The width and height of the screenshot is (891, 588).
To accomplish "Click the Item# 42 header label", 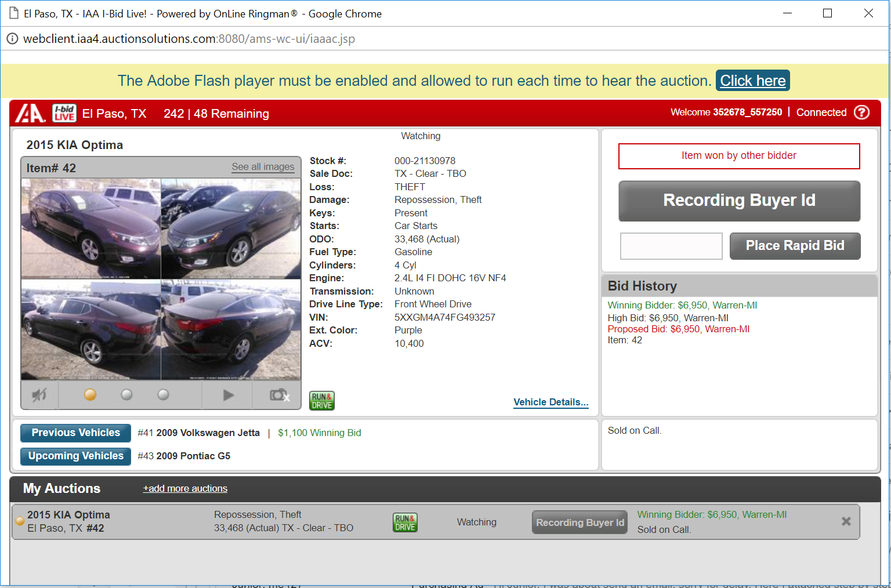I will [x=51, y=168].
